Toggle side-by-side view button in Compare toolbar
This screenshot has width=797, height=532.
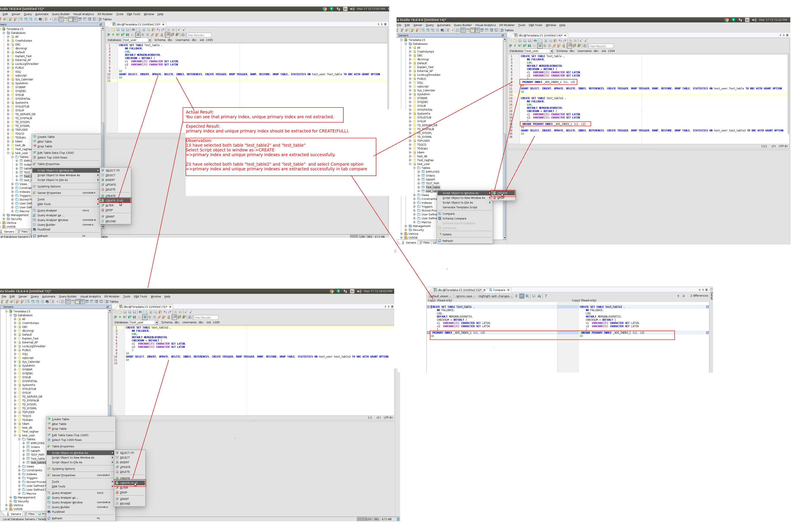[522, 296]
